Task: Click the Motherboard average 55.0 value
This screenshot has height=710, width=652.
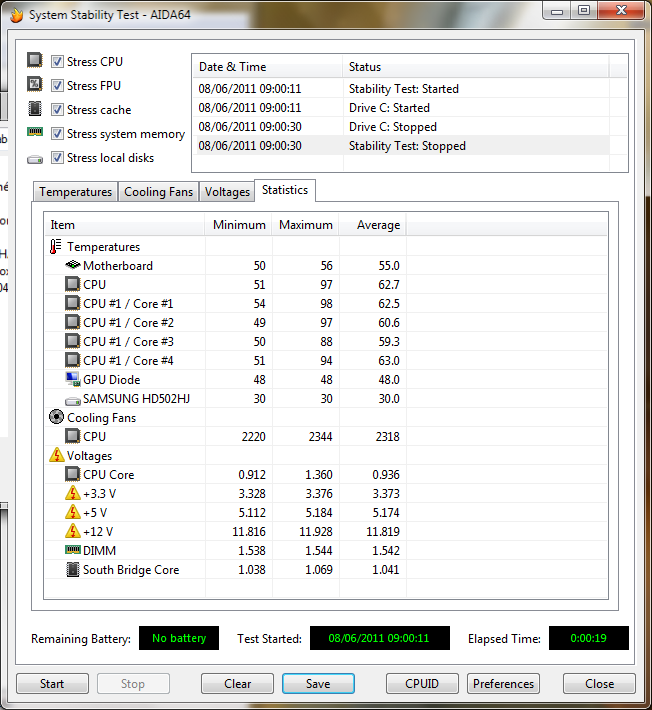Action: 389,266
